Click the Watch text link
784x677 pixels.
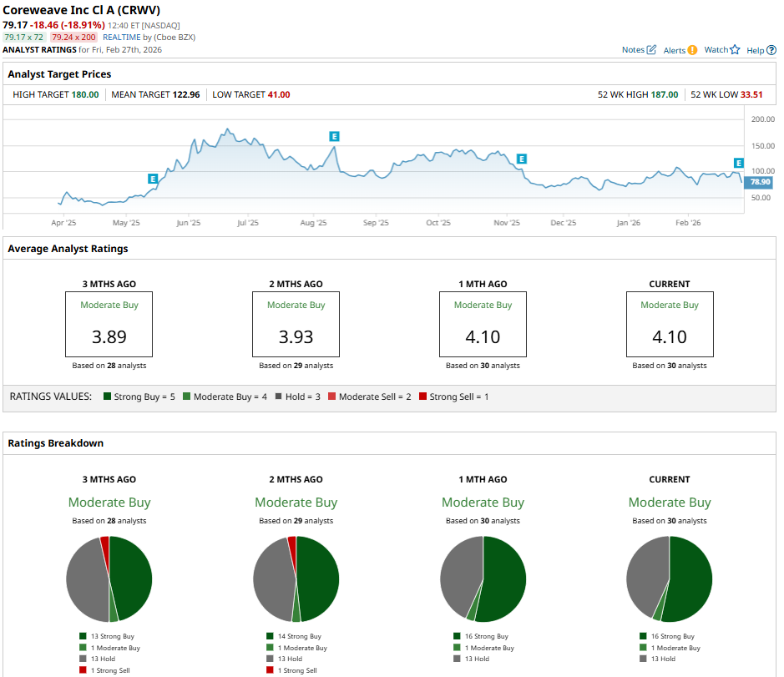[716, 50]
